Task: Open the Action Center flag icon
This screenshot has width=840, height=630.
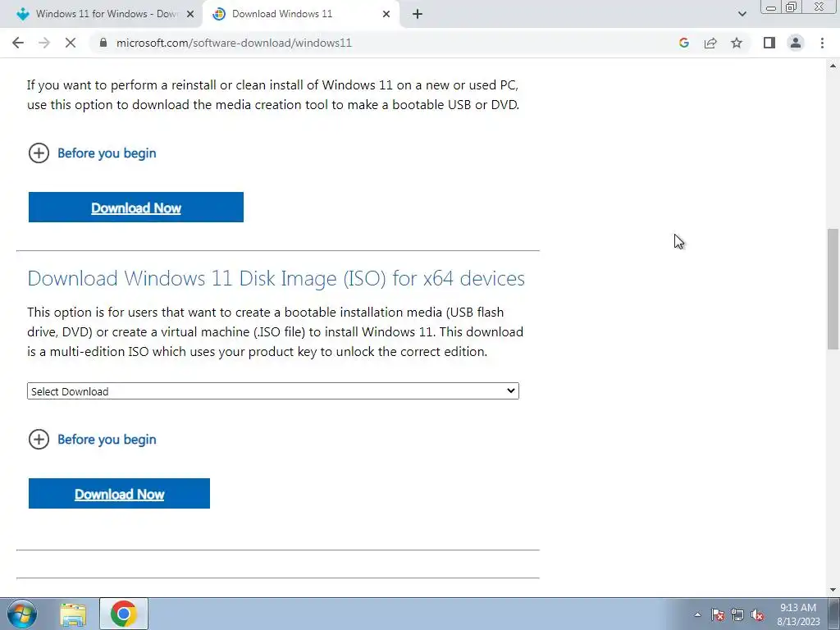Action: (x=718, y=614)
